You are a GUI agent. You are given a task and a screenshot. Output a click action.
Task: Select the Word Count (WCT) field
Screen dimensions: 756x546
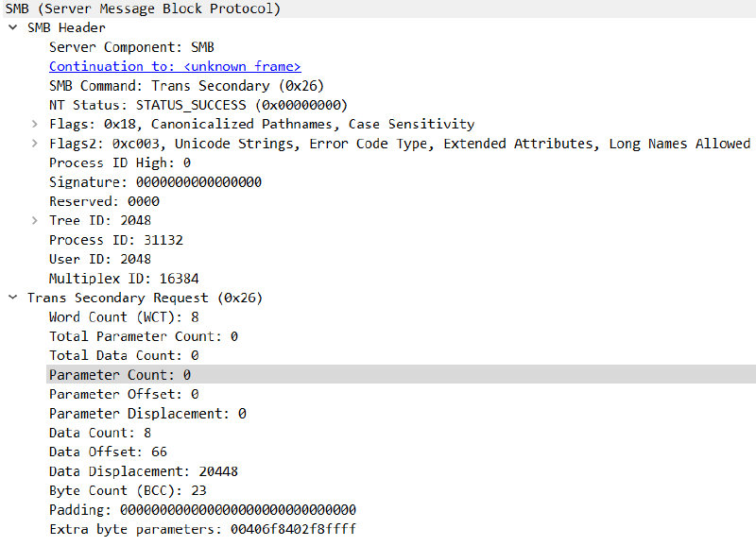[x=123, y=316]
